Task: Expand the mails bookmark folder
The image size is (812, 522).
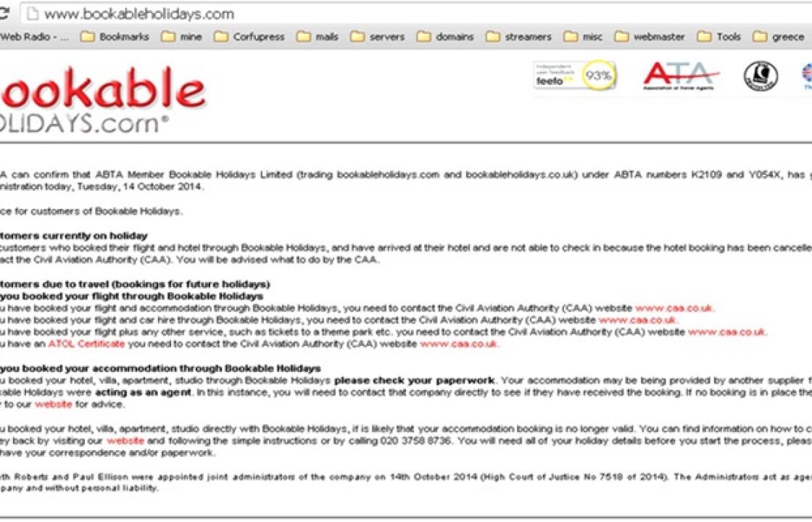Action: coord(318,37)
